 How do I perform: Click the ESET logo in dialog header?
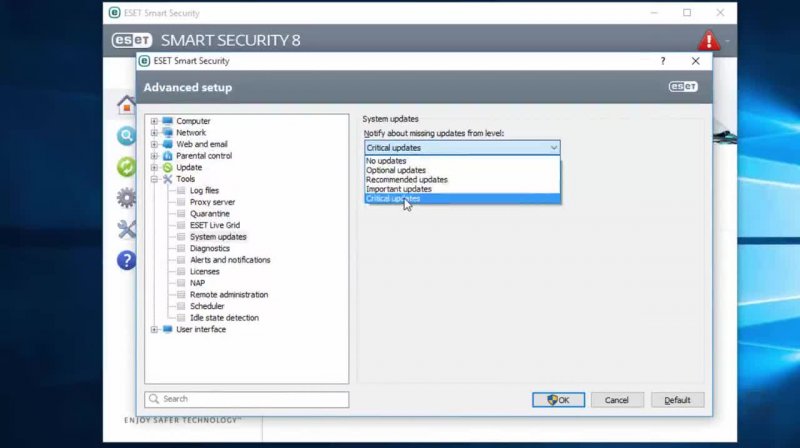pos(683,87)
